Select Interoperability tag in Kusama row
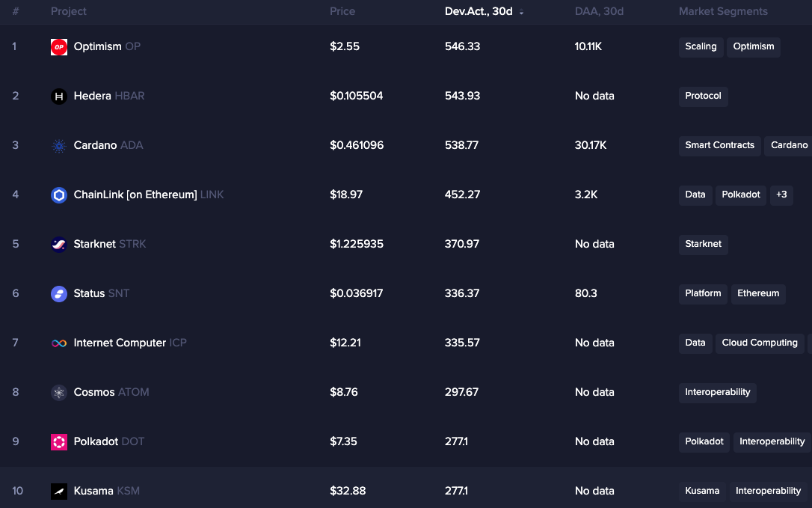The image size is (812, 508). pos(769,491)
